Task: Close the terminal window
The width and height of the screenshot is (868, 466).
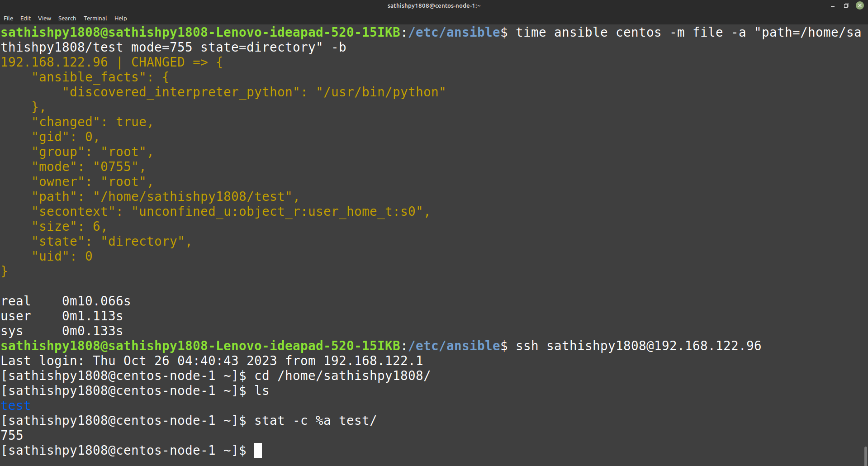Action: coord(859,6)
